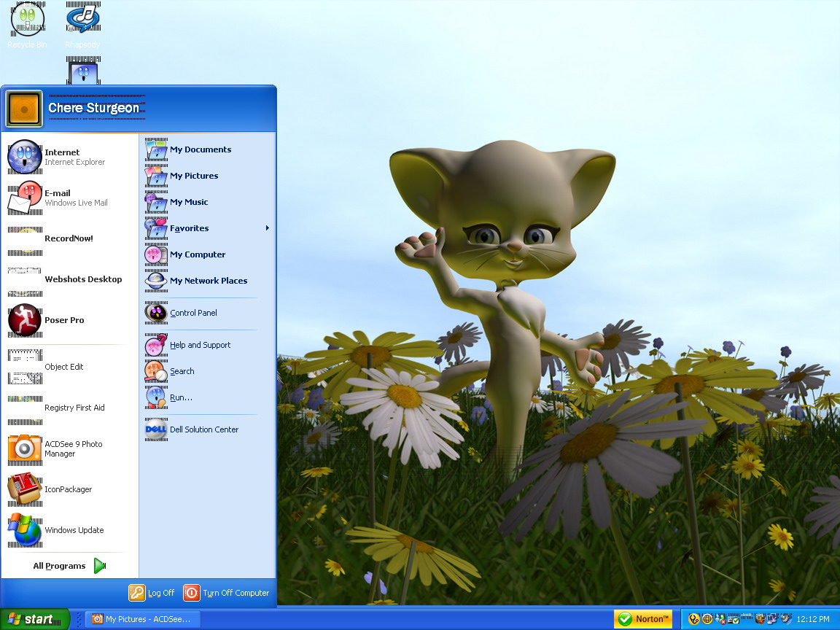This screenshot has height=630, width=840.
Task: Click the Start button
Action: click(x=35, y=619)
